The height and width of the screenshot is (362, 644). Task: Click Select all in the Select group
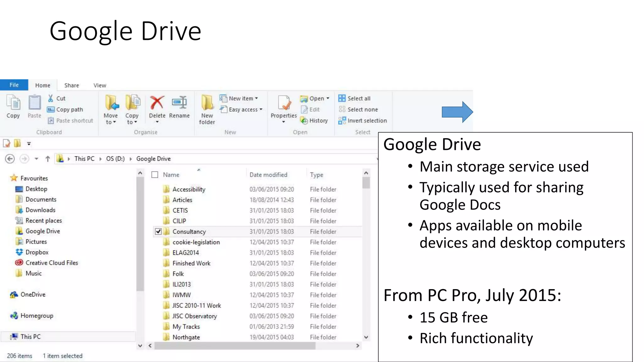pos(354,98)
